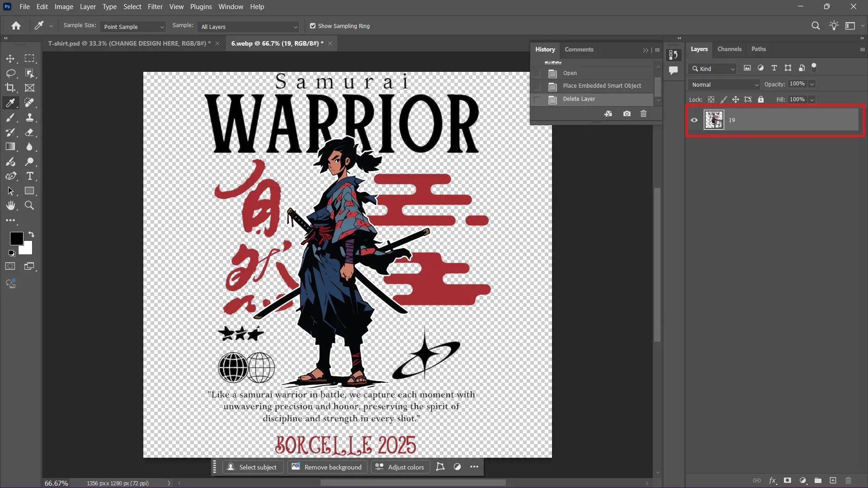The width and height of the screenshot is (868, 488).
Task: Click the Remove background button
Action: (327, 467)
